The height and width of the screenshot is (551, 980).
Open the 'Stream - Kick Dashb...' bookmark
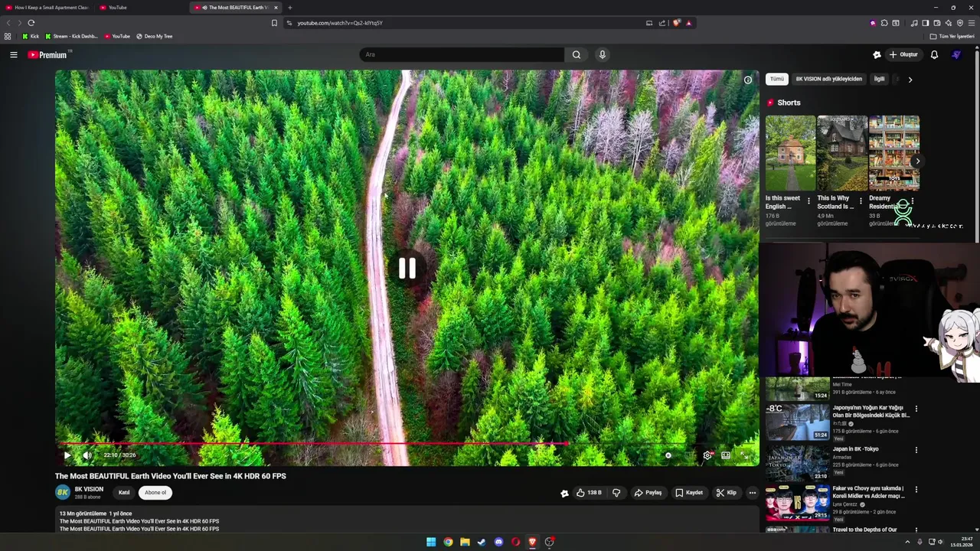71,36
